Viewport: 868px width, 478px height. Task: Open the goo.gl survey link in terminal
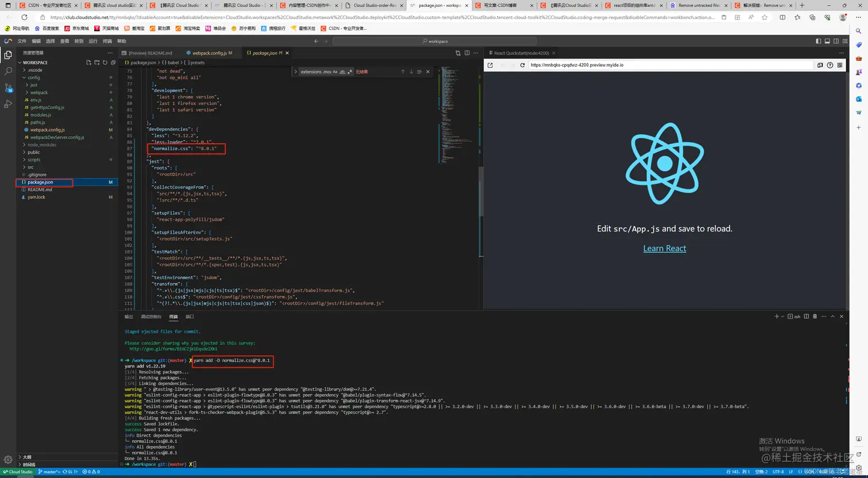point(173,349)
